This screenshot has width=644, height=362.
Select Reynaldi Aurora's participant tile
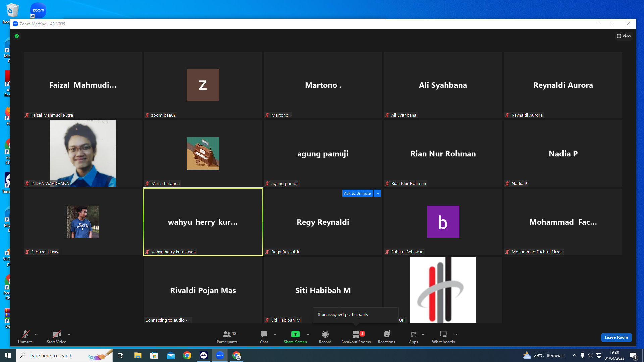point(563,85)
